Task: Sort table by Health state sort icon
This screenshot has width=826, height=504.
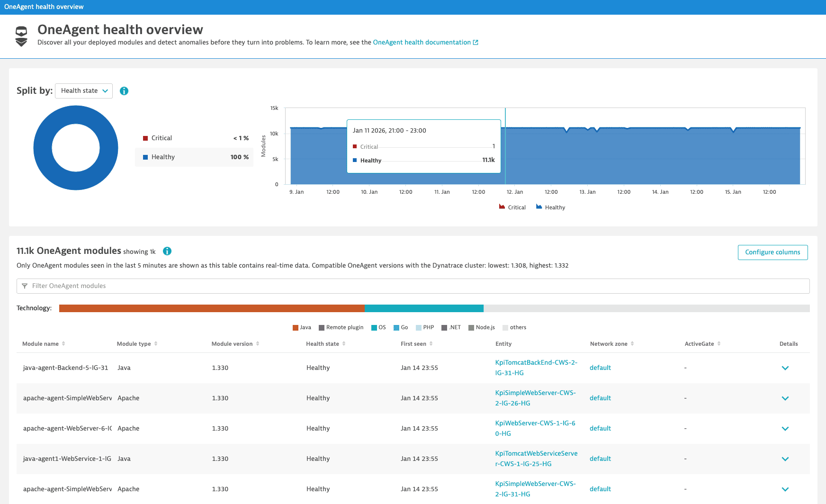Action: (x=344, y=344)
